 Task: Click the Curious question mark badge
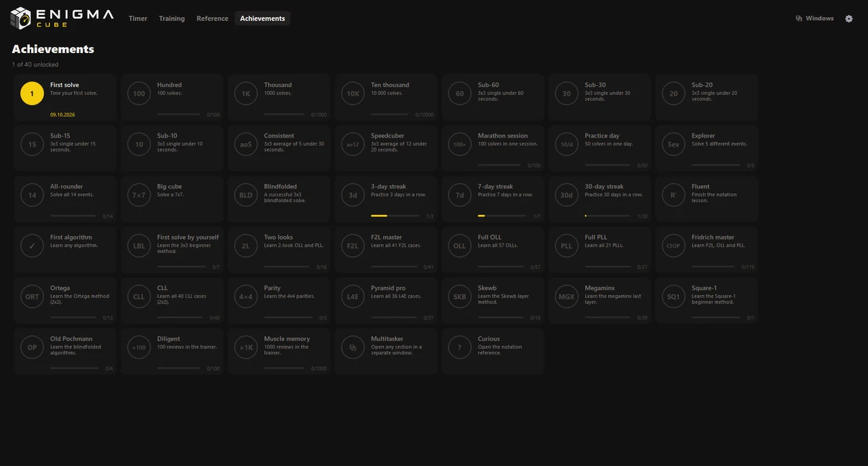click(x=460, y=348)
